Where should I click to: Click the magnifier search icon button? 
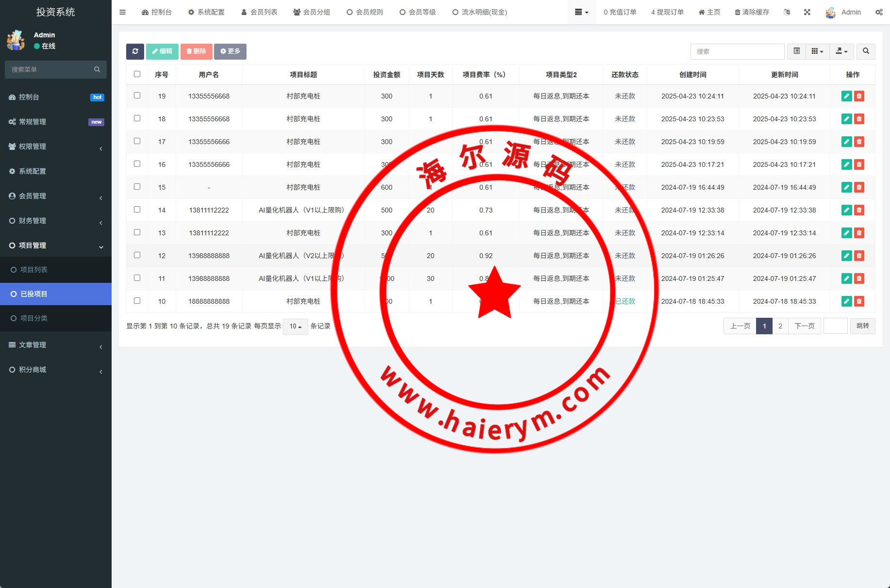pos(866,51)
